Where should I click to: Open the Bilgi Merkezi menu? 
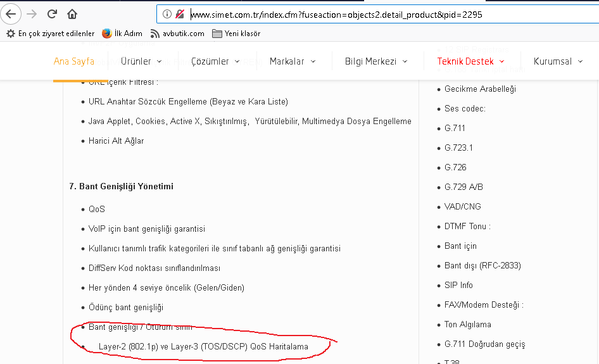coord(375,61)
